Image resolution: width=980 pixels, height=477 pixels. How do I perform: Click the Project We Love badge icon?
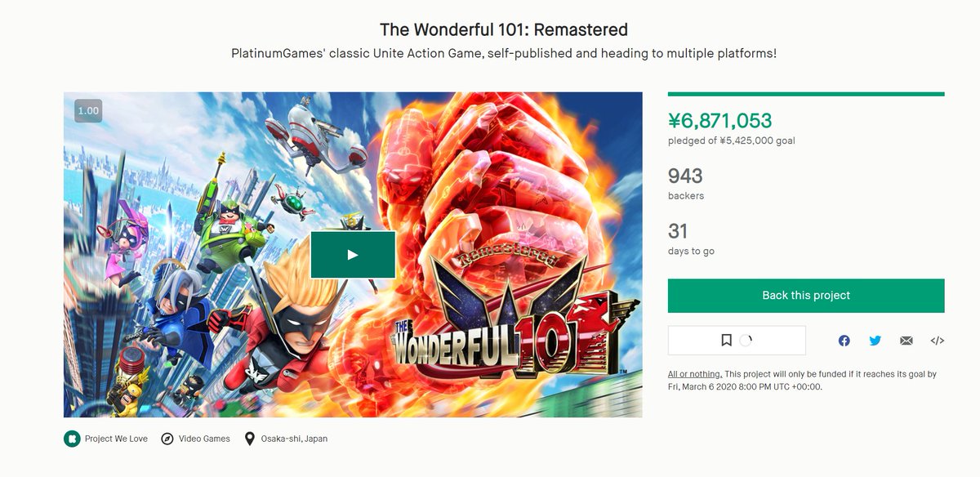(x=72, y=439)
